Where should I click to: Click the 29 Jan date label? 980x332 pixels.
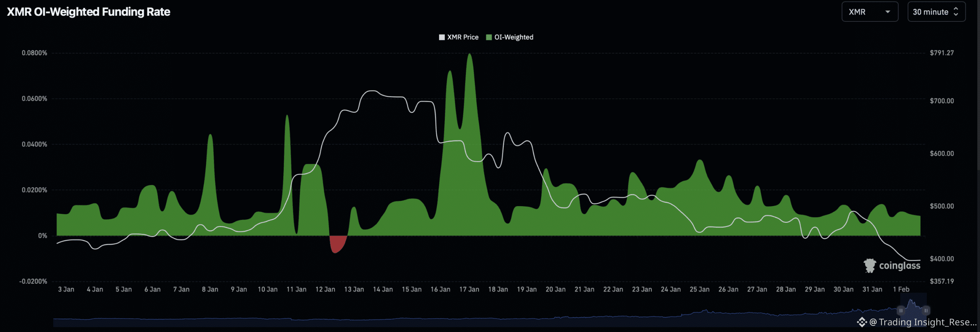[x=815, y=290]
